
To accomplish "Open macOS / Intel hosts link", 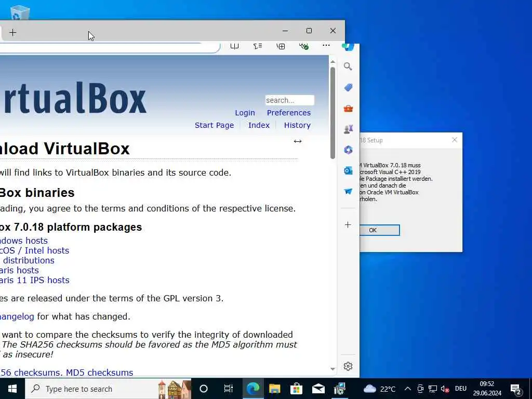I will click(x=34, y=250).
